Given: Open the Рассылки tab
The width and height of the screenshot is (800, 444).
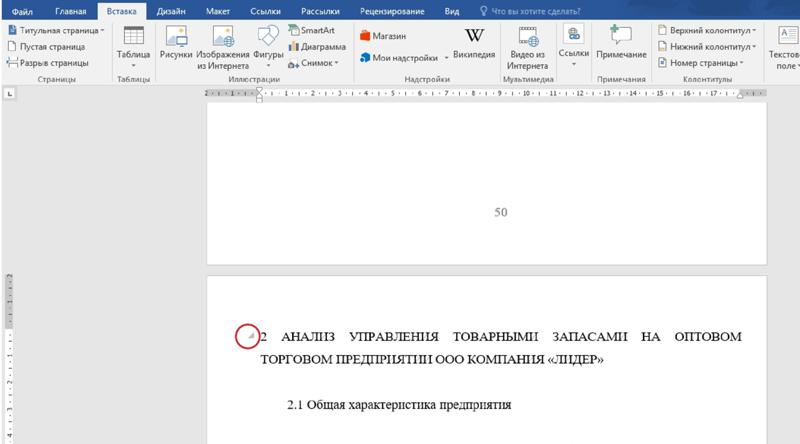Looking at the screenshot, I should 320,11.
